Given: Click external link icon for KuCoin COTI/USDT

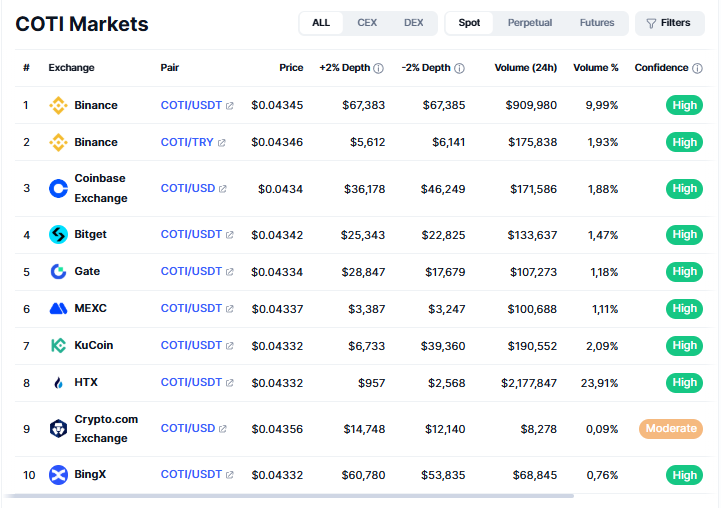Looking at the screenshot, I should pos(229,346).
